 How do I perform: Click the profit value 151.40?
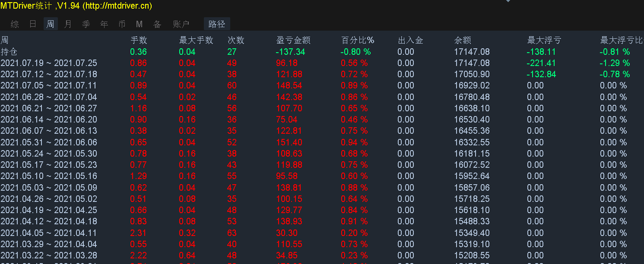[289, 142]
